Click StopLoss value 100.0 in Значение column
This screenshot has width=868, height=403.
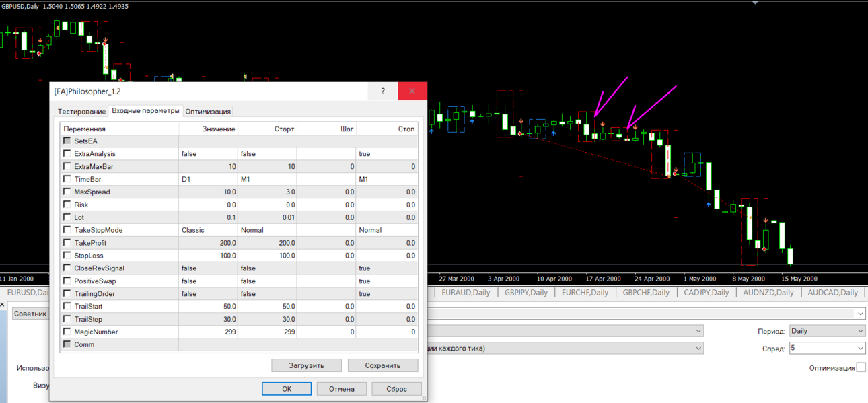[x=209, y=256]
